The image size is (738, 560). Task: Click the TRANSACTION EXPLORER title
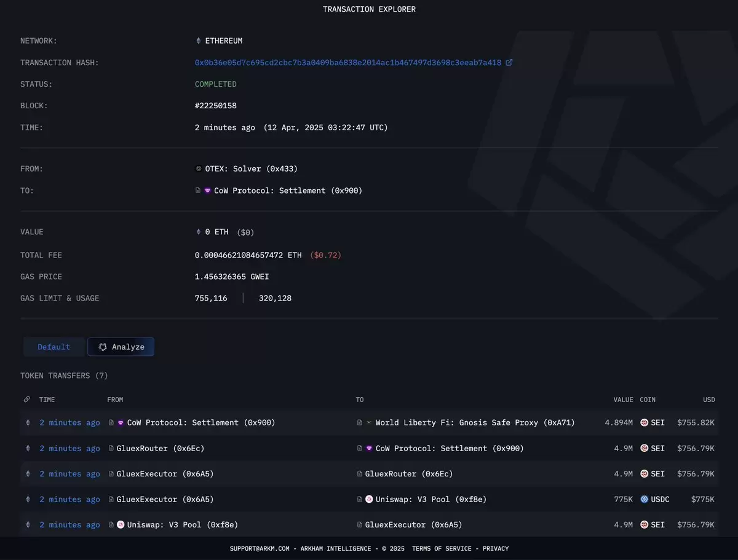(x=369, y=9)
